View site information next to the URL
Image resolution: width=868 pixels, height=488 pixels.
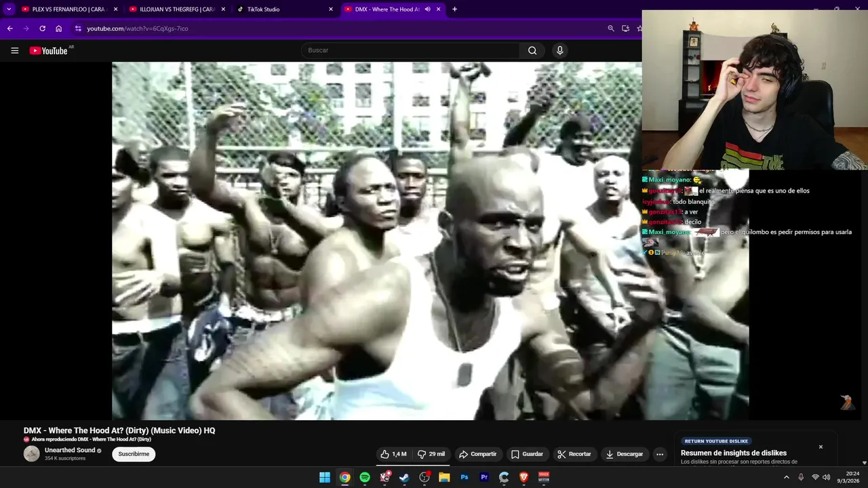[78, 28]
